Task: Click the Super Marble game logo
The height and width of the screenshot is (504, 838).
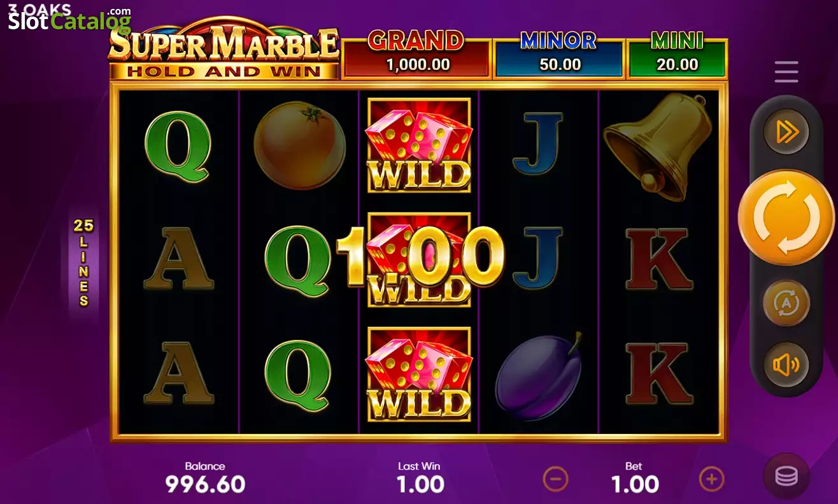Action: (x=224, y=49)
